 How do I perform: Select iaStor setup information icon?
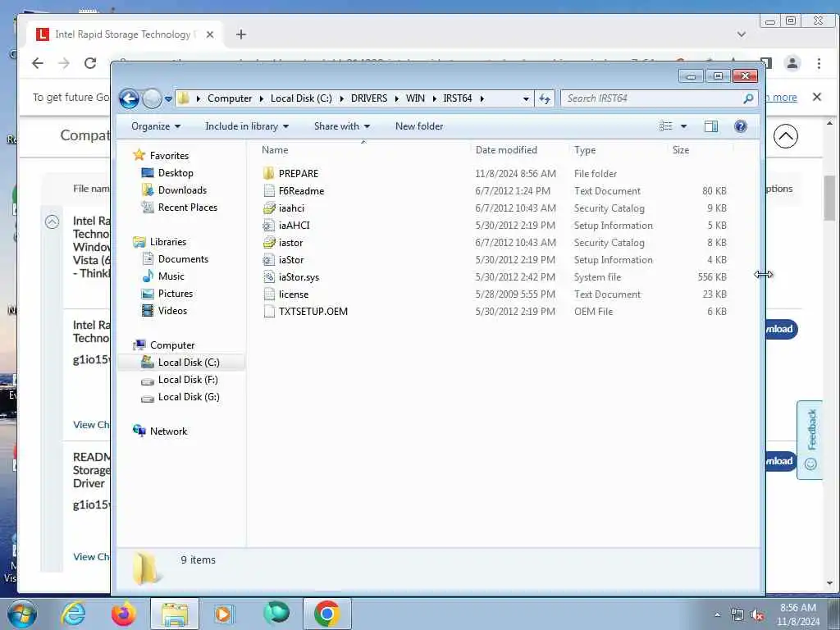pyautogui.click(x=269, y=260)
